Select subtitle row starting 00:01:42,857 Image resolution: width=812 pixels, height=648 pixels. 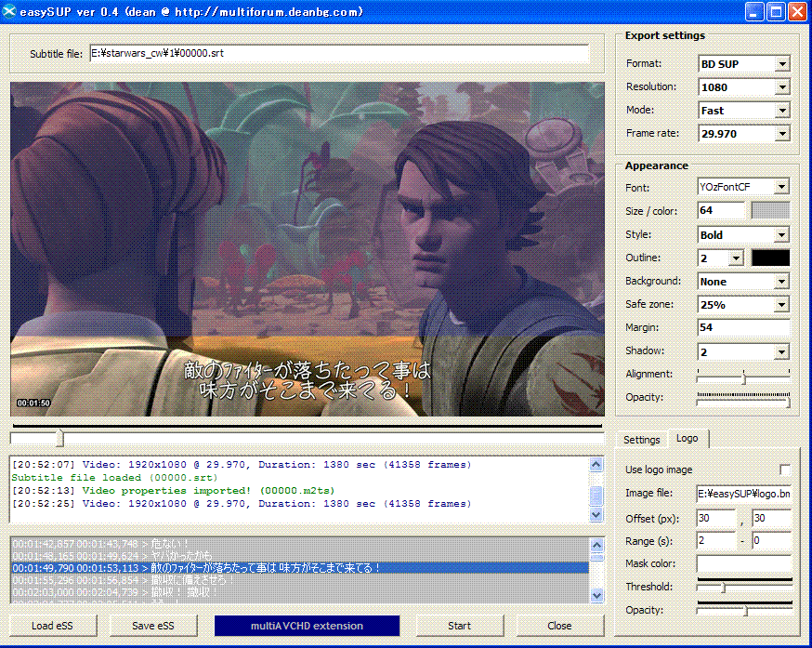click(x=300, y=544)
